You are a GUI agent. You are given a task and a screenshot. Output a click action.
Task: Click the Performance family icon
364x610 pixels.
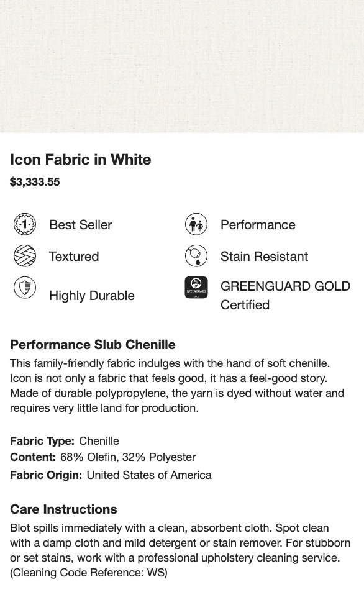196,224
